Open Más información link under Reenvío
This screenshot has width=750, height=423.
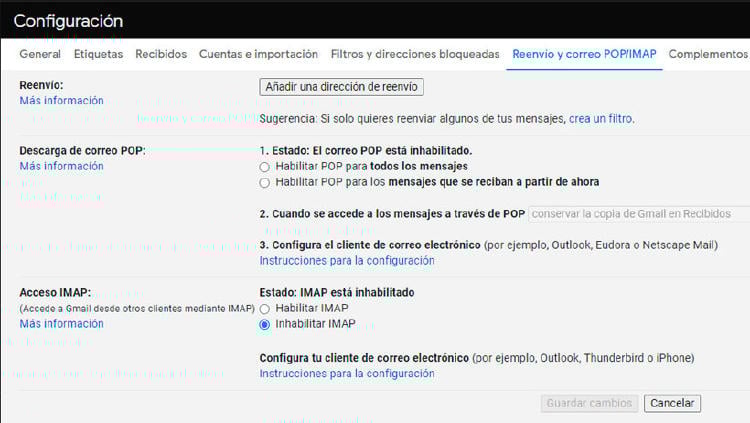tap(61, 101)
